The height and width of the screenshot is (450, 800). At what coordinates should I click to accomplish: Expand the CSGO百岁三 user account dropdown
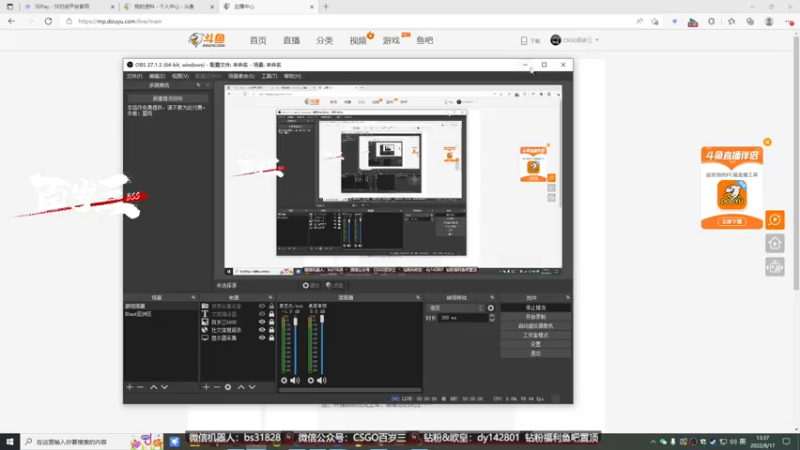point(574,40)
